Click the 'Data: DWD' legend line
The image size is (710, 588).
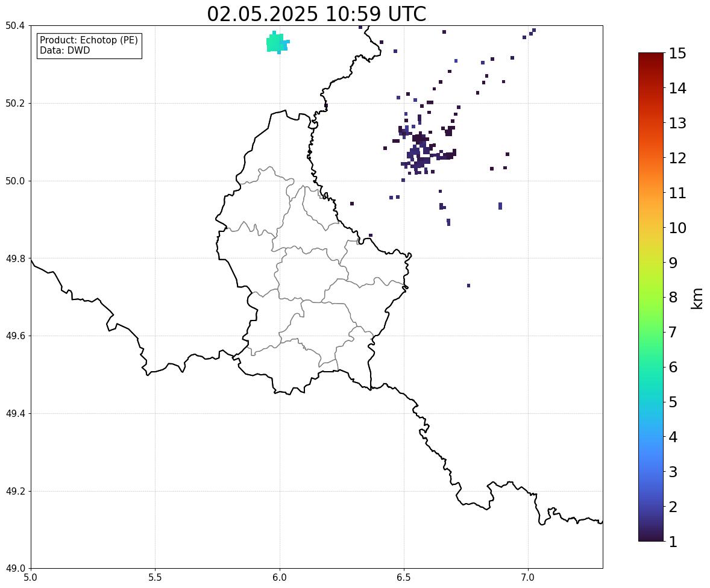(x=64, y=50)
